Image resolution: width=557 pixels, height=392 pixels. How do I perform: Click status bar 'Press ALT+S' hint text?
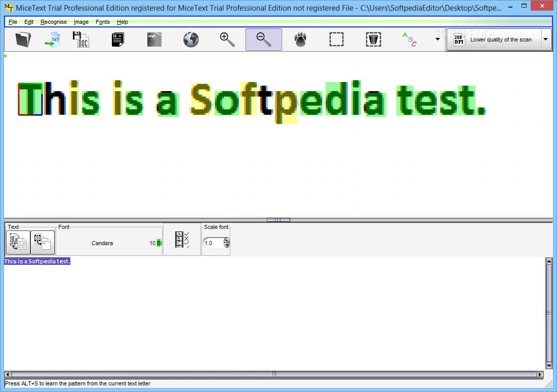(x=78, y=383)
